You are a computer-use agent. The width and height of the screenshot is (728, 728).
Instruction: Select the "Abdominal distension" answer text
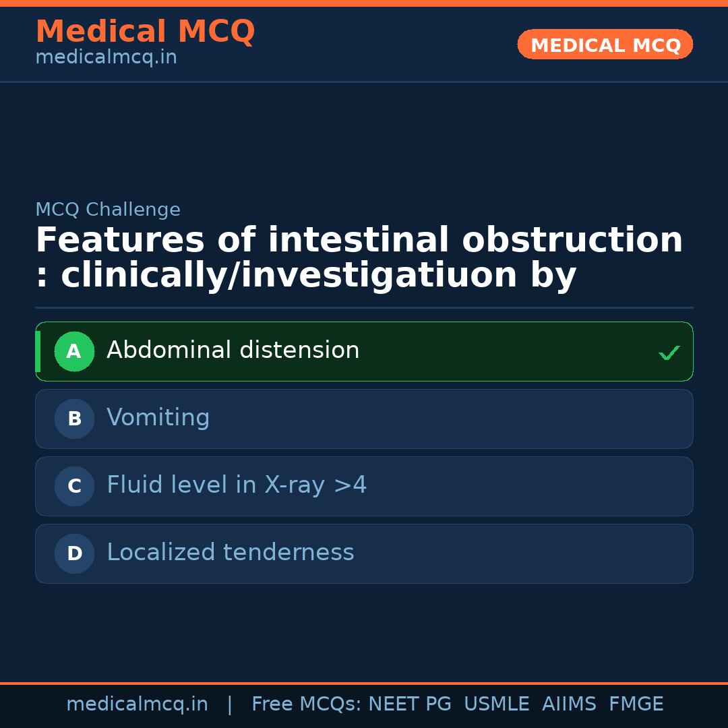(x=233, y=351)
